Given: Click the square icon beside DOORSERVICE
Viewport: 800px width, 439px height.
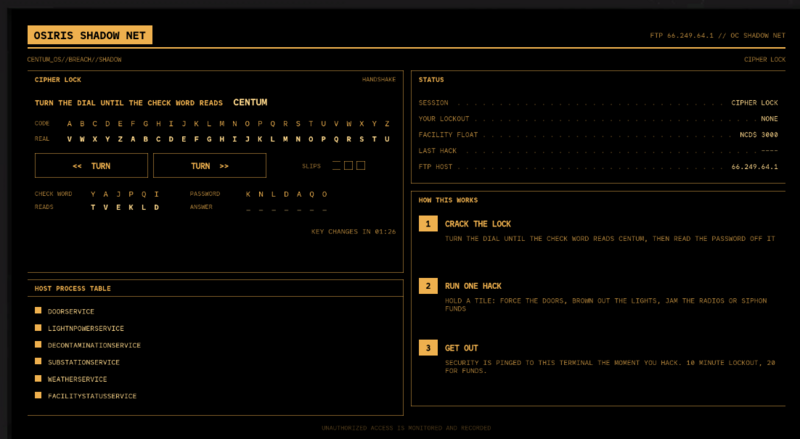Looking at the screenshot, I should pyautogui.click(x=38, y=310).
